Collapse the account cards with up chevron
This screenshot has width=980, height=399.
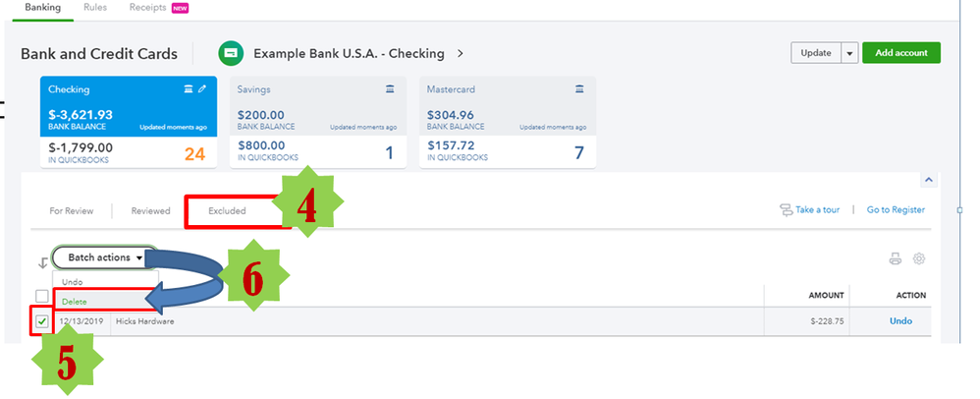click(928, 180)
